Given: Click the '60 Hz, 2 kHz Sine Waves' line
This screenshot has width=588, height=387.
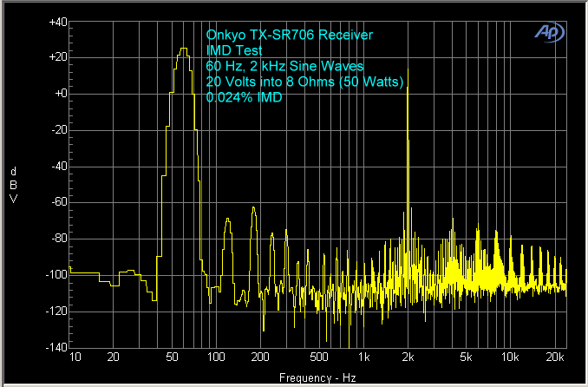Looking at the screenshot, I should click(284, 66).
